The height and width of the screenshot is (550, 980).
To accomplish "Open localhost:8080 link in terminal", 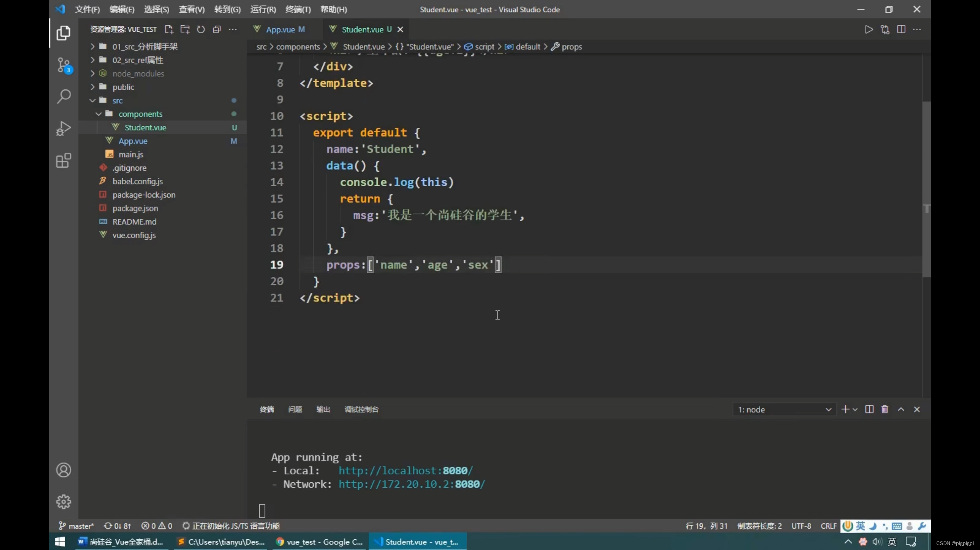I will click(406, 471).
